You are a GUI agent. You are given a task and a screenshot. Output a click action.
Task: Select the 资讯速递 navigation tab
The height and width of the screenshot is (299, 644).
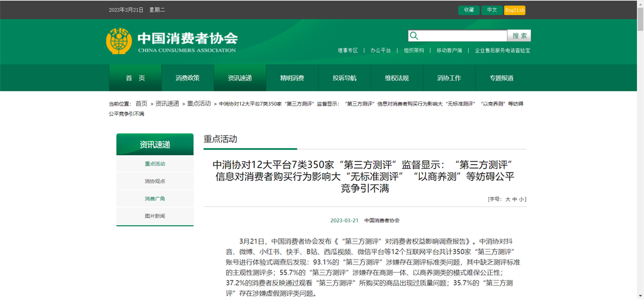[x=240, y=78]
